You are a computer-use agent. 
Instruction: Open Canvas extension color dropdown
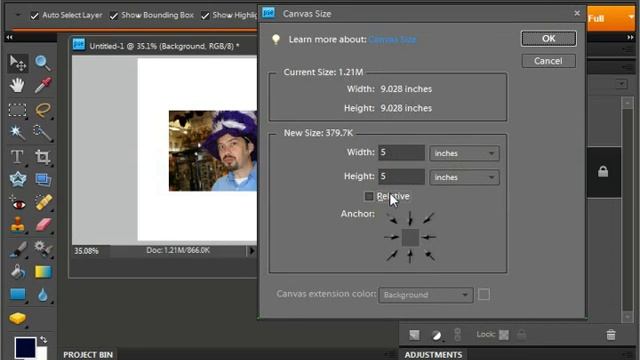click(426, 295)
